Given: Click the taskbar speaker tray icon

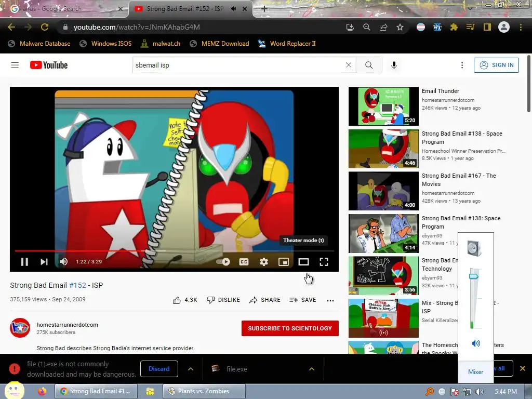Looking at the screenshot, I should pyautogui.click(x=480, y=392).
